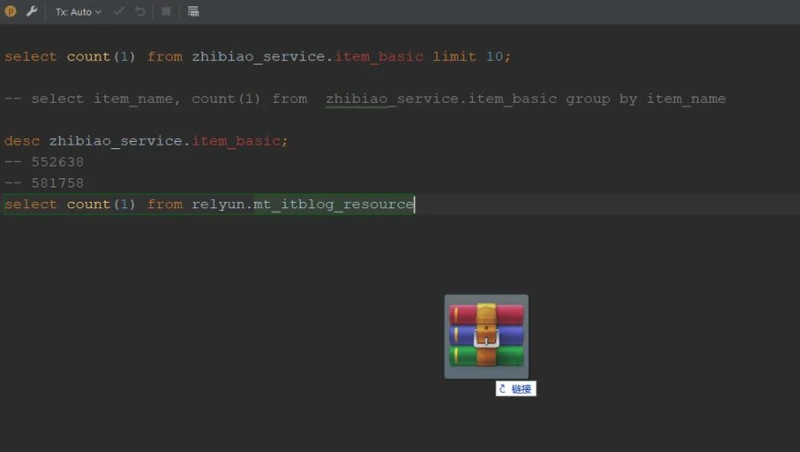Click the 链接 link tooltip

(x=516, y=389)
